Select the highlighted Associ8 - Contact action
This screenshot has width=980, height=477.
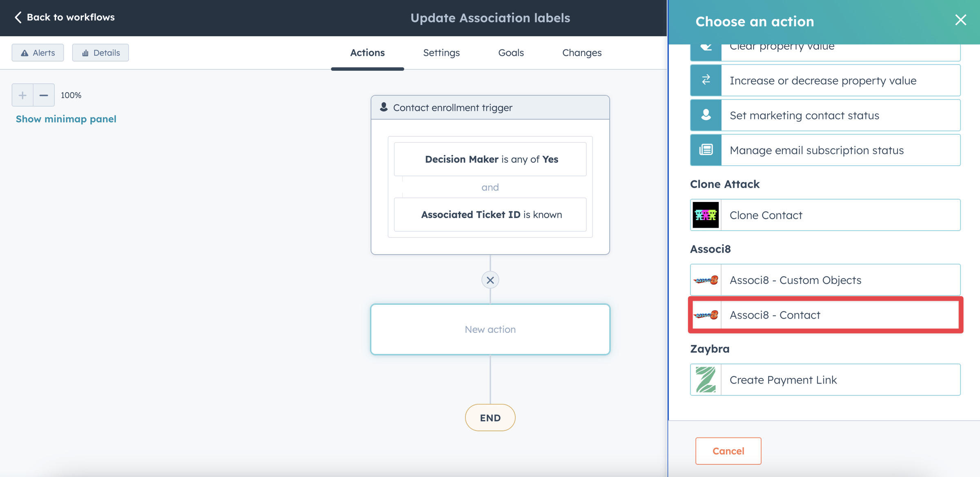[x=825, y=315]
